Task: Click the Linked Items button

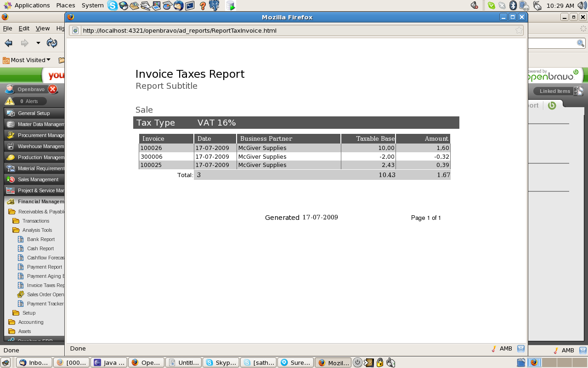Action: tap(554, 91)
